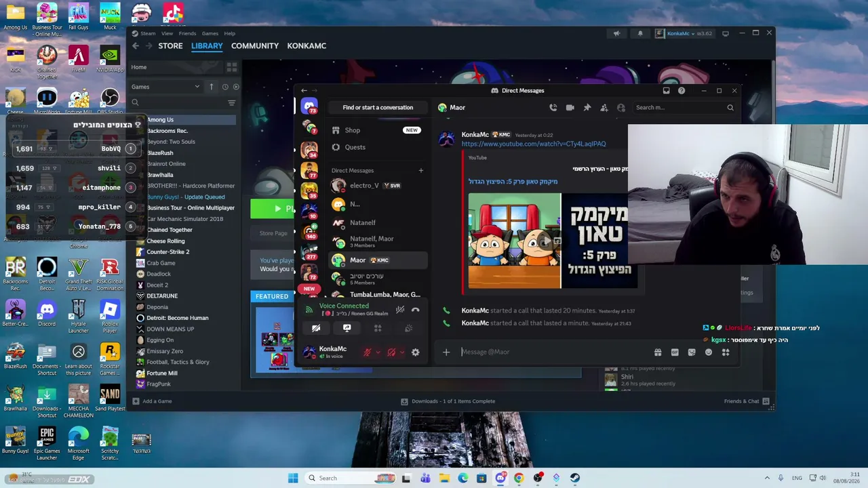Toggle microphone mute in Discord

(x=367, y=352)
